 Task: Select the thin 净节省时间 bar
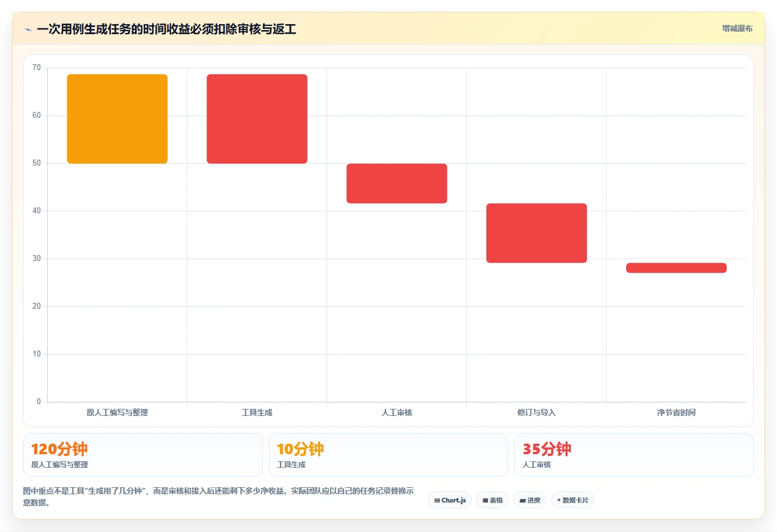pyautogui.click(x=676, y=267)
